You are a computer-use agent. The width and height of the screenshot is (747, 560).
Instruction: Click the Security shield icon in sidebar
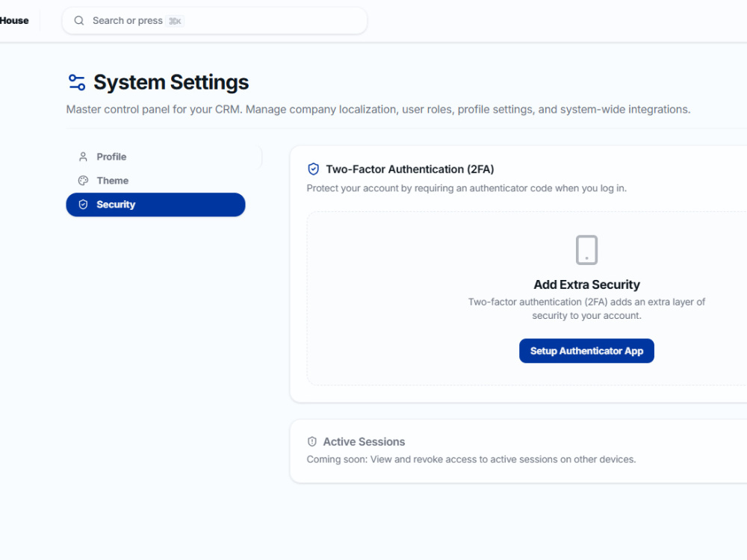pyautogui.click(x=83, y=205)
